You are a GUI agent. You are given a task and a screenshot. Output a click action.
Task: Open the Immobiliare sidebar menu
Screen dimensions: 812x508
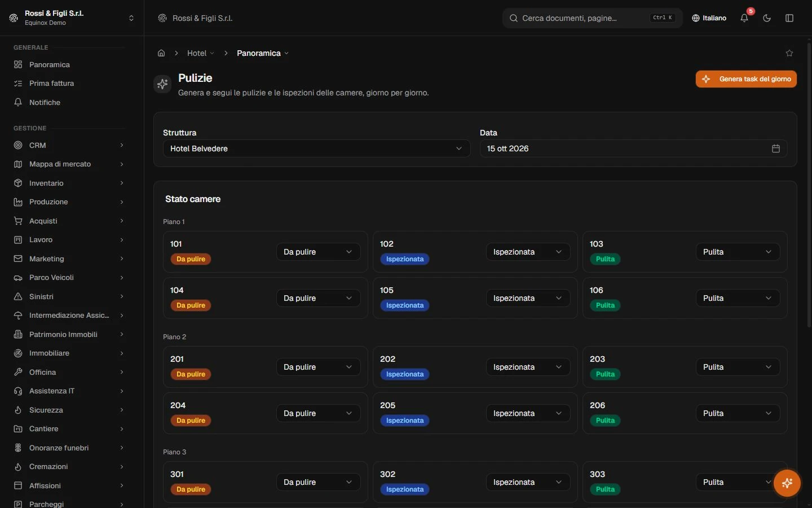click(x=69, y=353)
